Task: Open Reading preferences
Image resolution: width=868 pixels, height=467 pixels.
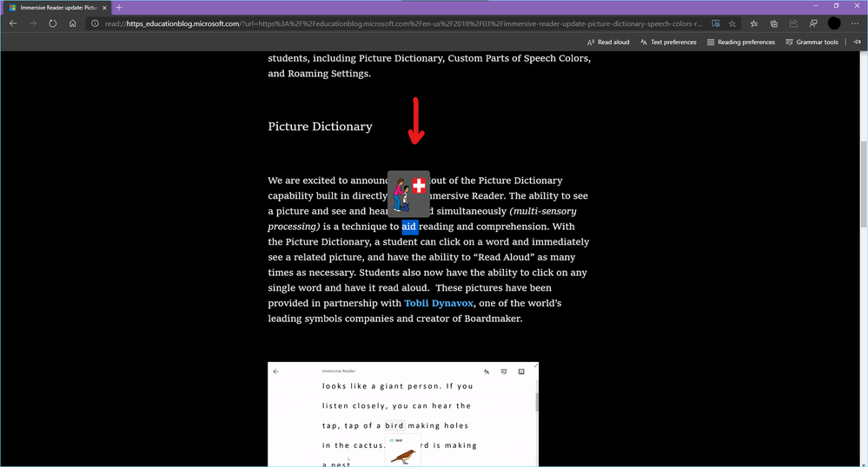Action: [x=740, y=42]
